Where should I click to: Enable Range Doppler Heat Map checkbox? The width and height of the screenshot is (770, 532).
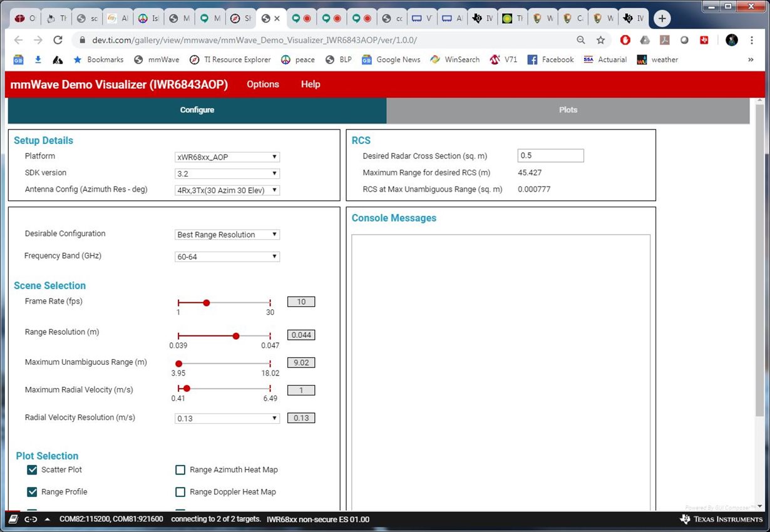pos(180,491)
